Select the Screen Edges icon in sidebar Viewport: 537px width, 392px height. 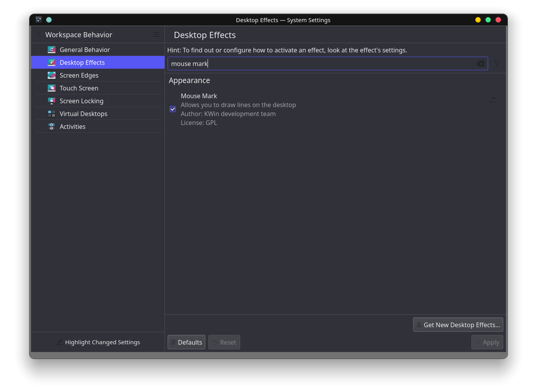[x=52, y=75]
